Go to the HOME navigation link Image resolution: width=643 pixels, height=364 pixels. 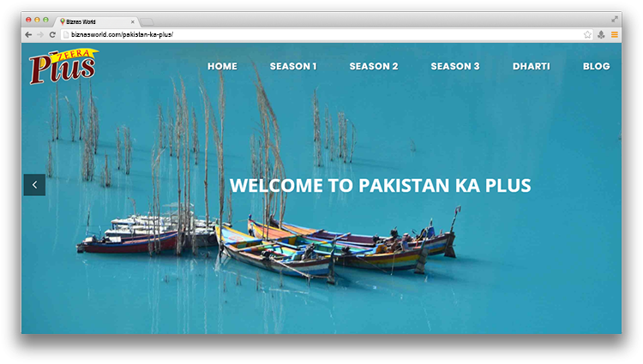(222, 66)
